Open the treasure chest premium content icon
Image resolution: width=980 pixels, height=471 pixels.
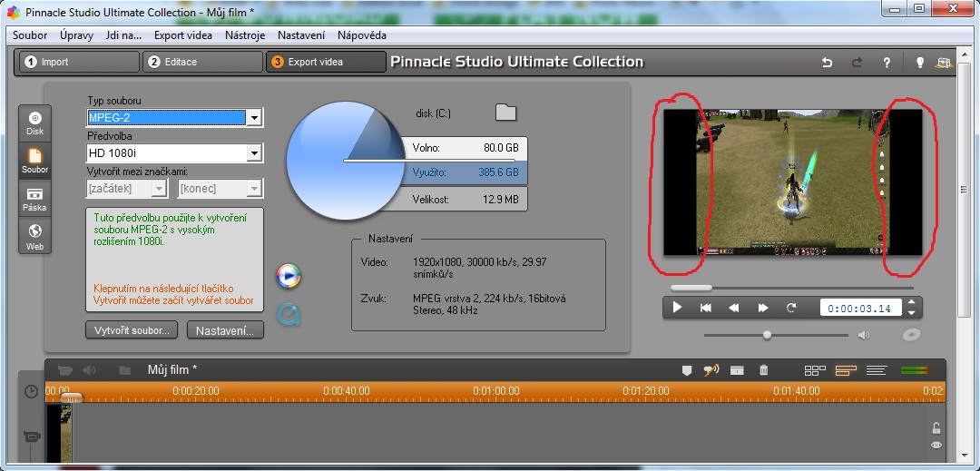943,63
